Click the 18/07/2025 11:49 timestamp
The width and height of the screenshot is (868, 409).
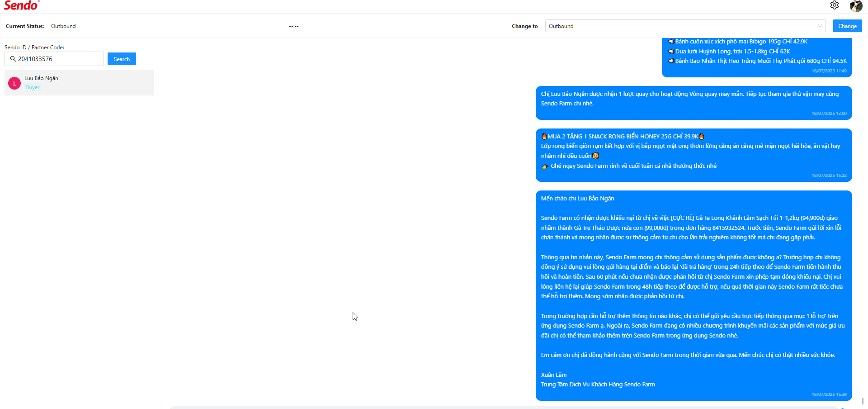pos(829,71)
